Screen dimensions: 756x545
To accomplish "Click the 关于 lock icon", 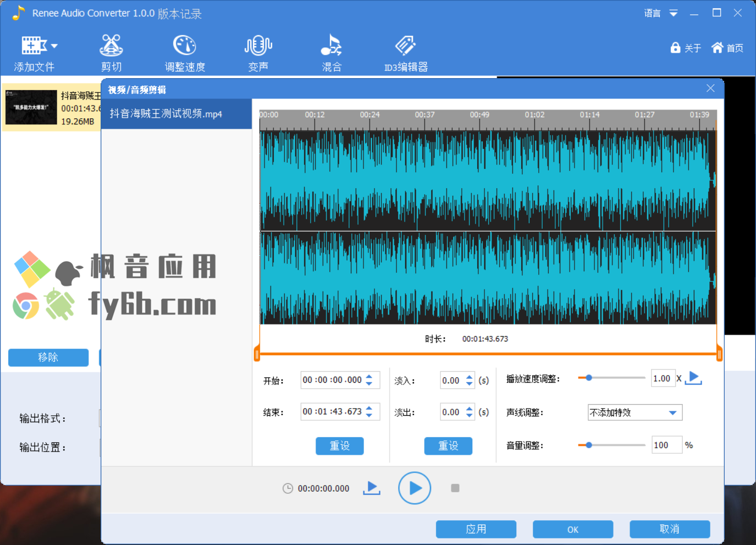I will click(676, 48).
